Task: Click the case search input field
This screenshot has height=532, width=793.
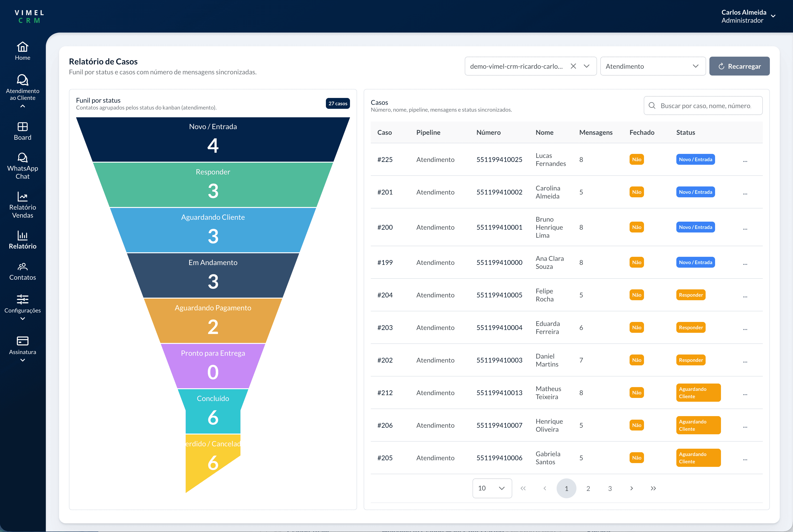Action: click(x=703, y=106)
